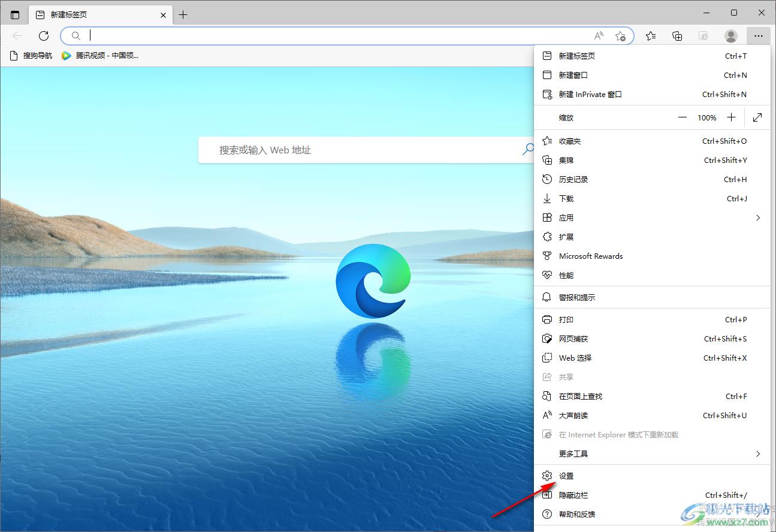Enter full screen with expand arrows icon

pyautogui.click(x=757, y=117)
